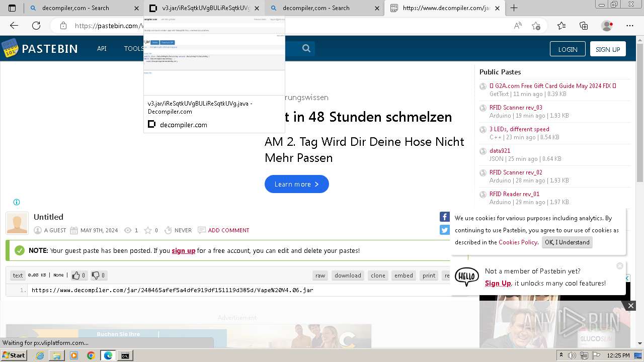Image resolution: width=644 pixels, height=362 pixels.
Task: Click the 'text' syntax label button
Action: 18,276
